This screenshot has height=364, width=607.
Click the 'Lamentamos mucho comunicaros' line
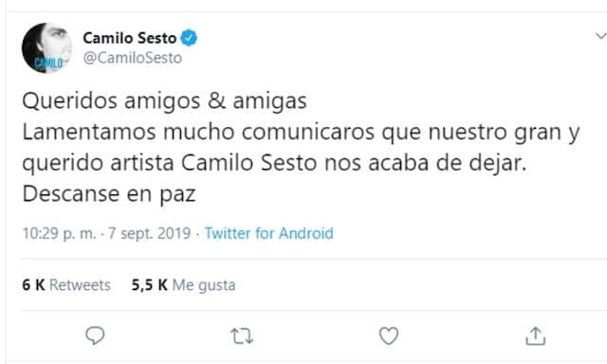(x=301, y=133)
